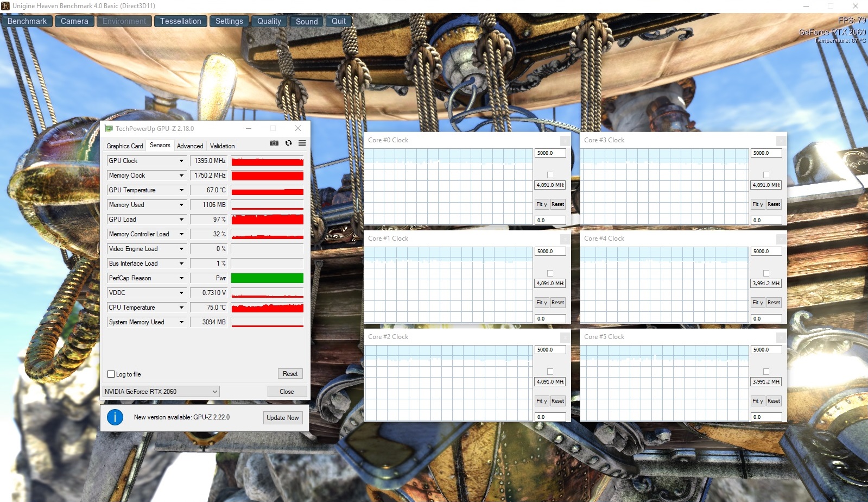Screen dimensions: 868x502
Task: Toggle the checkbox in Core #2 Clock
Action: coord(550,372)
